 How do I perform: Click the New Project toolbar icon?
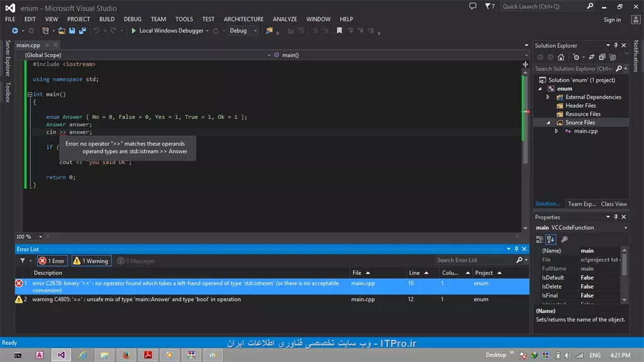(45, 31)
